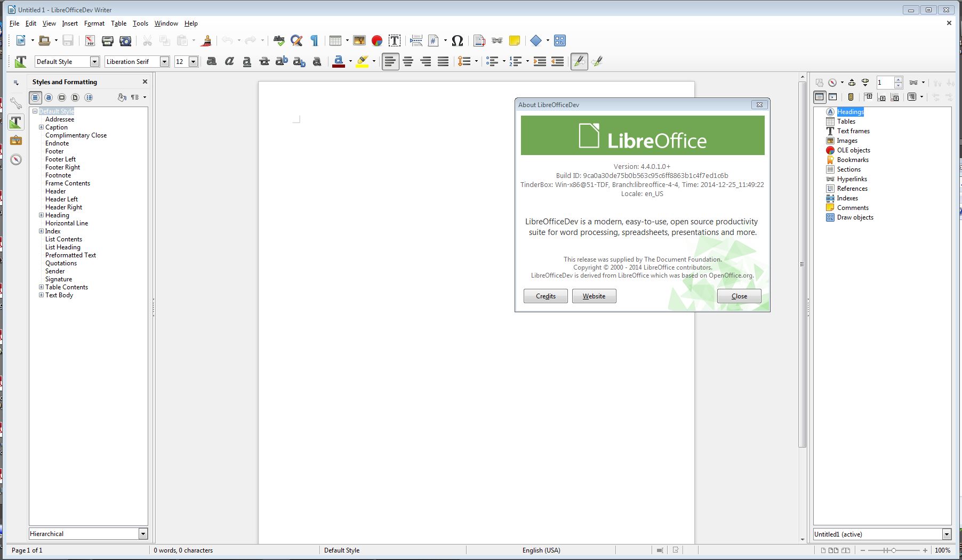Click the yellow Highlighting color button
The width and height of the screenshot is (962, 560).
click(363, 62)
